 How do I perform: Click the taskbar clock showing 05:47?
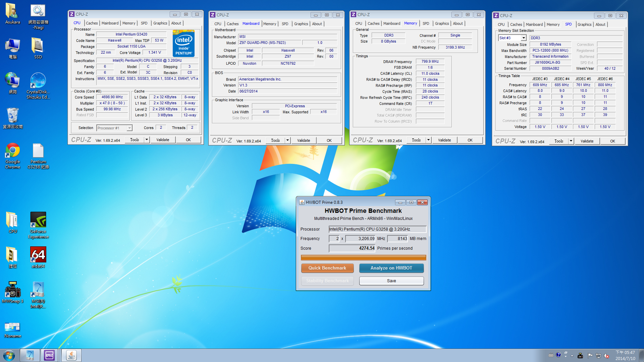click(x=625, y=355)
